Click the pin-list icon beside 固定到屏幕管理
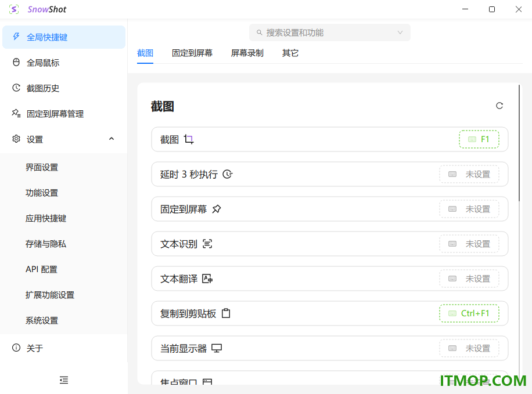532x394 pixels. pos(16,113)
